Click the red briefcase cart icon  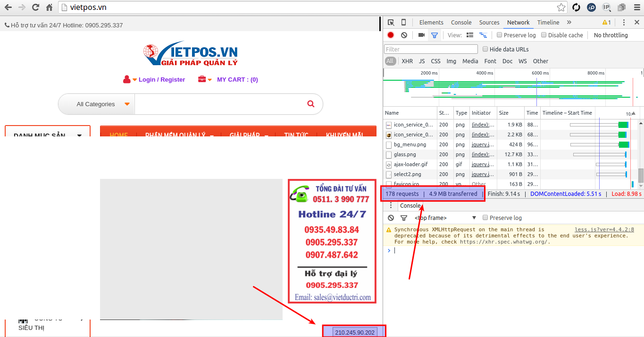[202, 79]
